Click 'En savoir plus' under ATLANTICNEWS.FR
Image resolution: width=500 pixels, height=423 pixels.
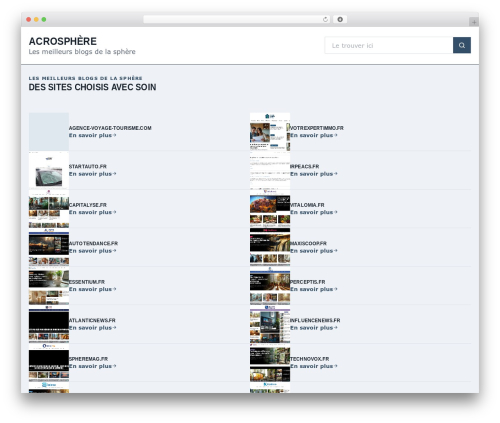click(92, 328)
